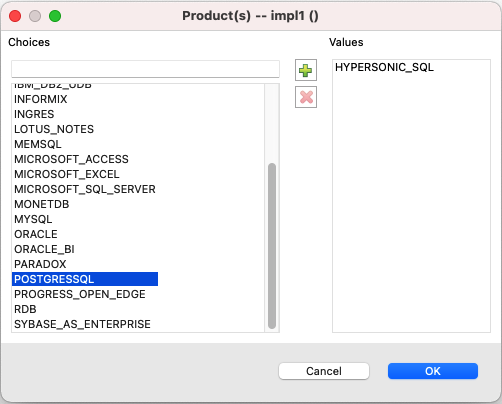Select ORACLE_BI in the Choices list

[44, 249]
